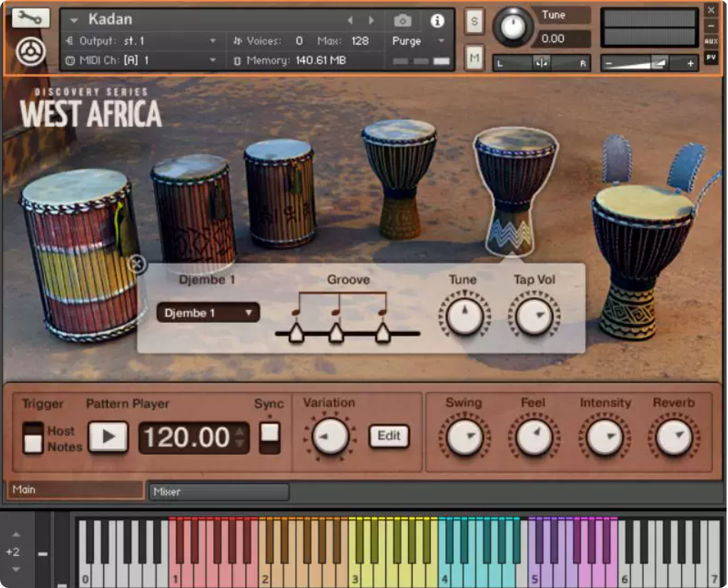This screenshot has width=728, height=588.
Task: Select the next preset arrow
Action: point(371,20)
